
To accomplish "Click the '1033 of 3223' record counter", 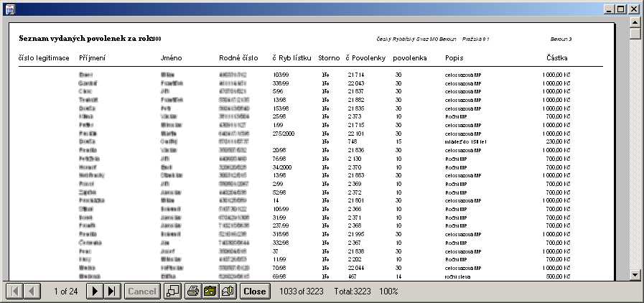I will (x=302, y=292).
